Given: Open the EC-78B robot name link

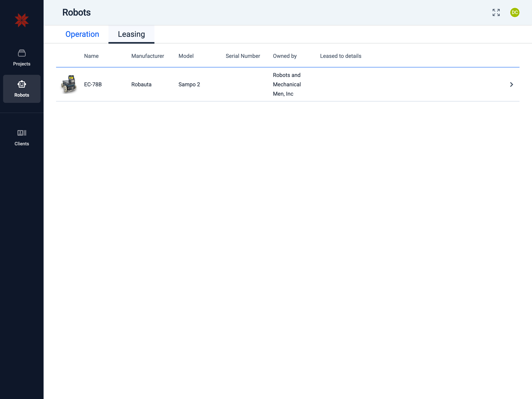Looking at the screenshot, I should pyautogui.click(x=93, y=85).
